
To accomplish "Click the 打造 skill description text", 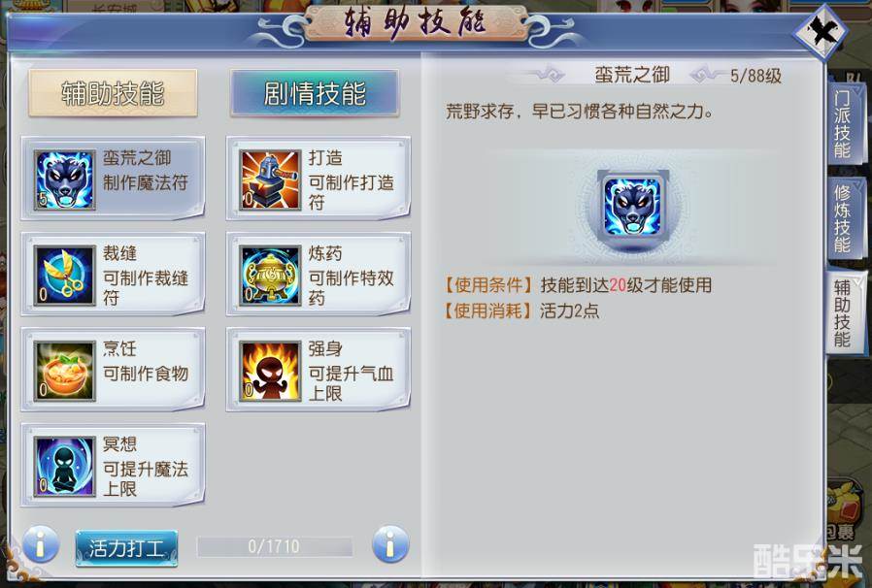I will pos(351,192).
